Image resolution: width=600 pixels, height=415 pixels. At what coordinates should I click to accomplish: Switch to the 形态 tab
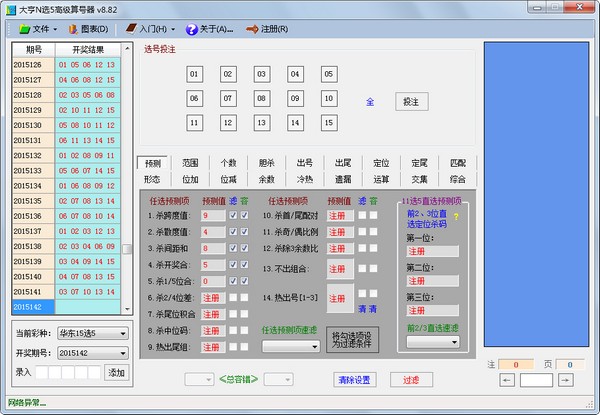click(152, 179)
